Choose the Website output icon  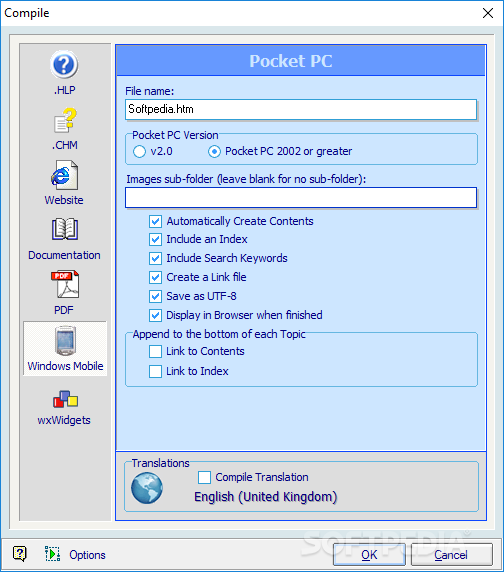(64, 175)
